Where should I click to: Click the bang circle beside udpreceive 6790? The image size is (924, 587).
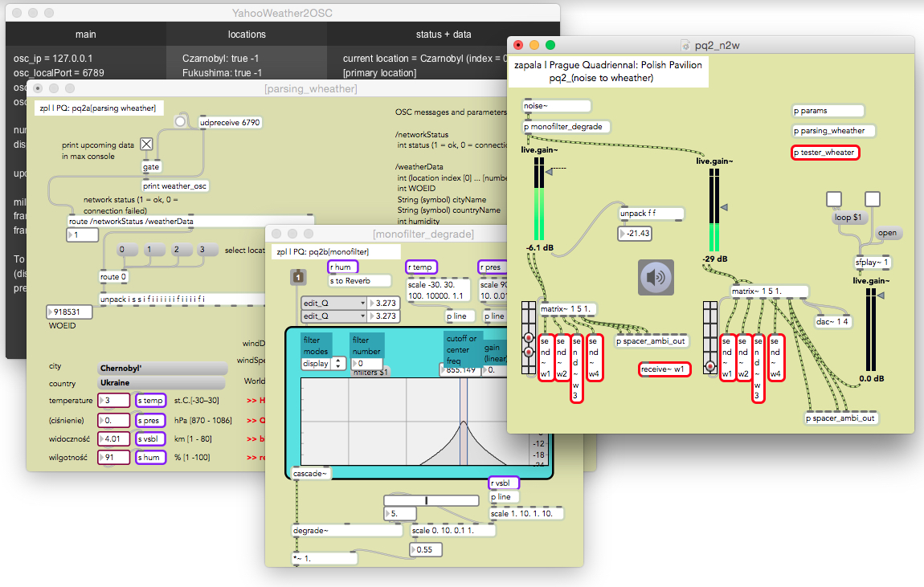point(181,121)
